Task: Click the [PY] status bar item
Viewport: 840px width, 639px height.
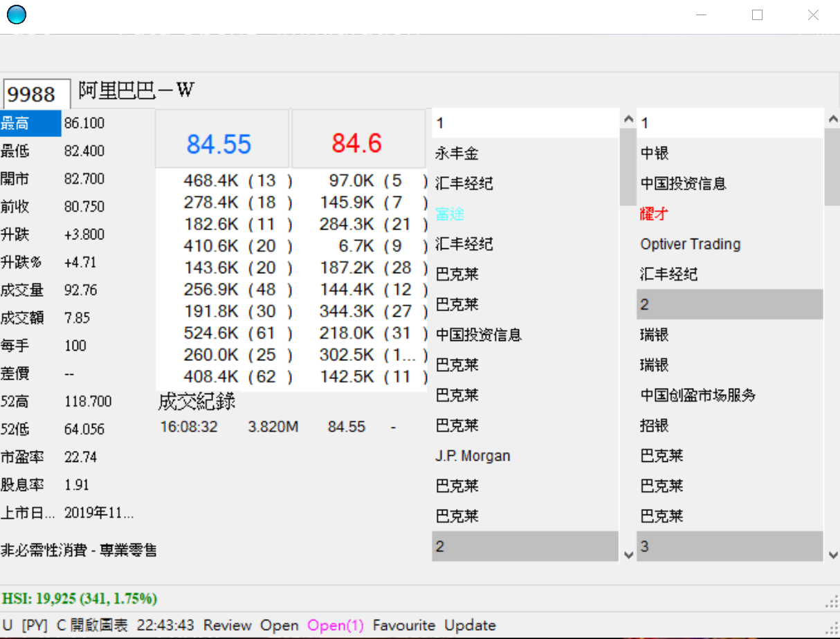Action: pos(35,625)
